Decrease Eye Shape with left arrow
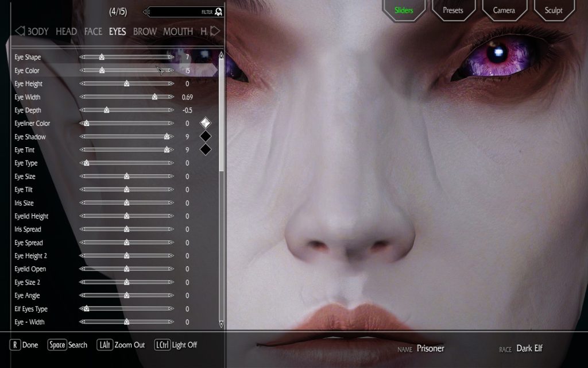Screen dimensions: 588x368 click(82, 57)
